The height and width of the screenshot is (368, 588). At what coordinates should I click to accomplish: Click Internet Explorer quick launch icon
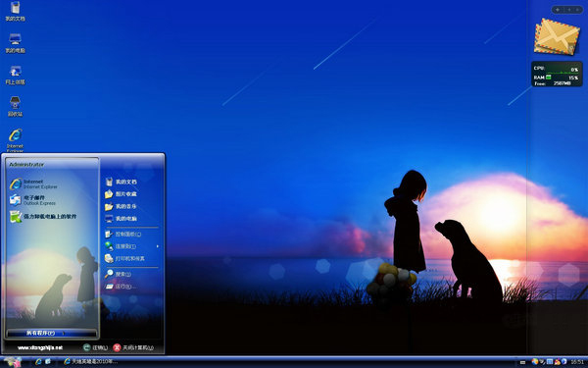(38, 361)
